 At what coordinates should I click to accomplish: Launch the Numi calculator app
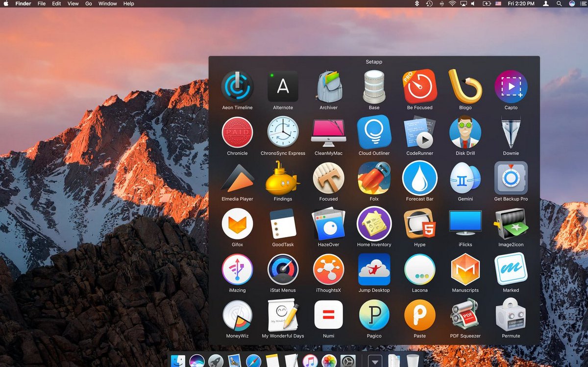(328, 315)
